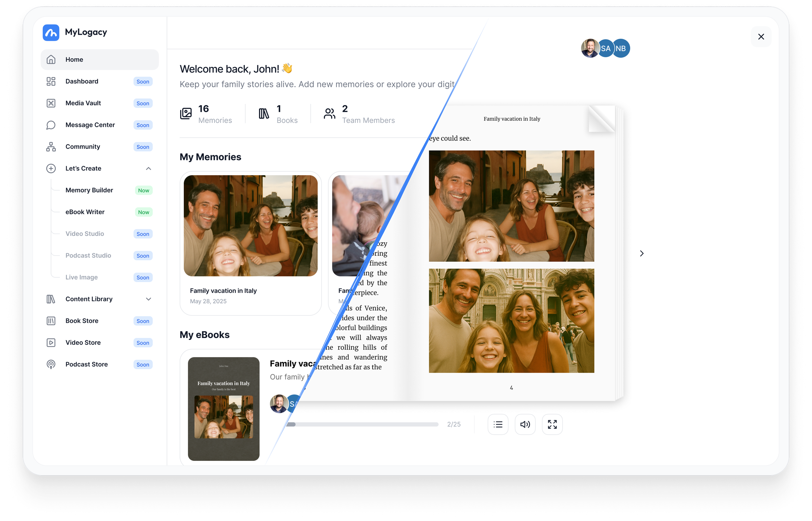Toggle the audio narration speaker icon
This screenshot has width=812, height=521.
[525, 424]
